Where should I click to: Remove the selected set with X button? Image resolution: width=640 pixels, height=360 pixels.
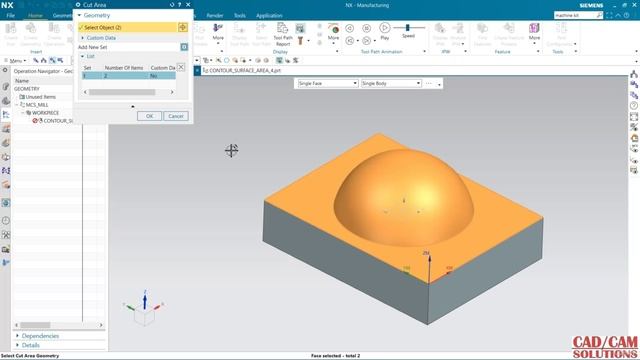point(181,67)
